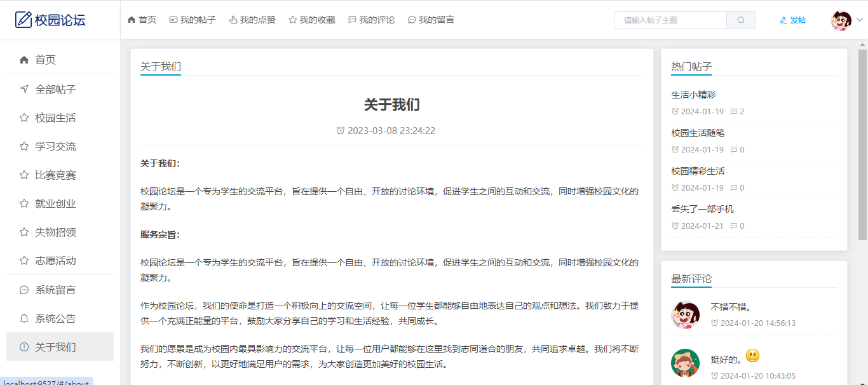Open hot post 校园精彩生活
Image resolution: width=868 pixels, height=385 pixels.
point(698,171)
